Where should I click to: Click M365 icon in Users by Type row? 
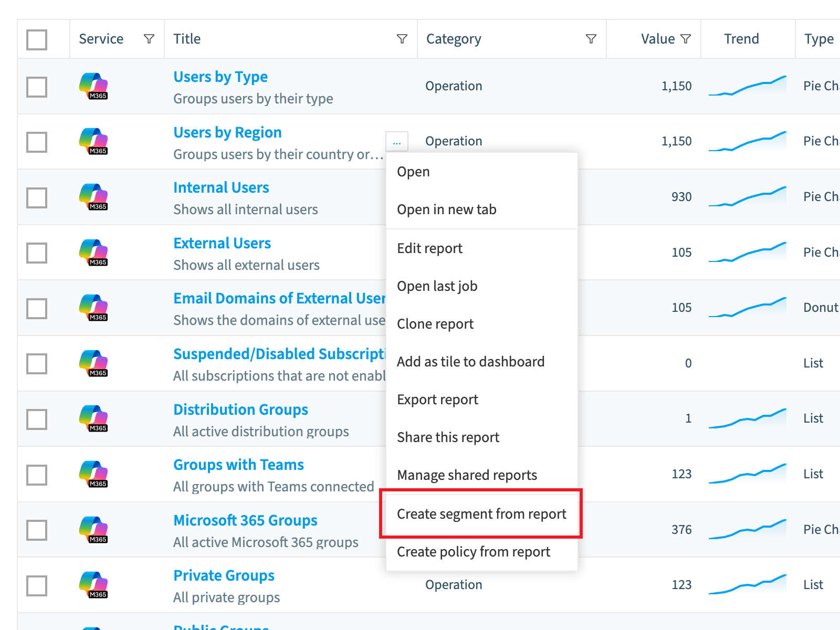click(93, 86)
